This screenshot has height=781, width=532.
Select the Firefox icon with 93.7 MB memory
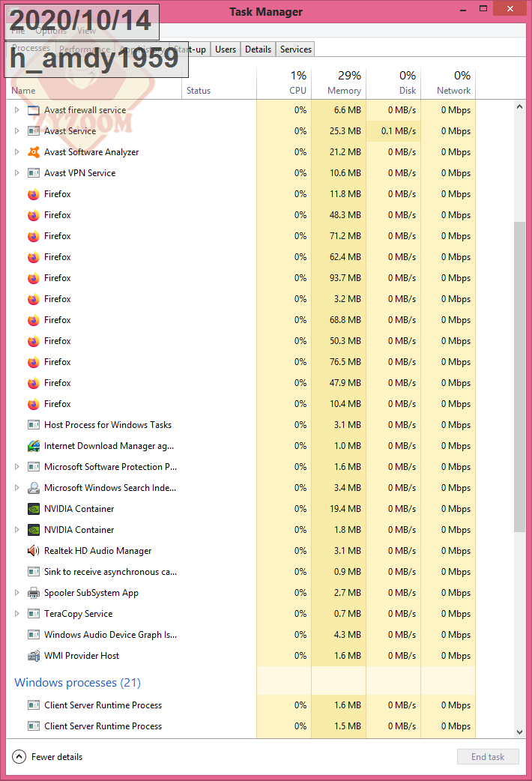(34, 278)
